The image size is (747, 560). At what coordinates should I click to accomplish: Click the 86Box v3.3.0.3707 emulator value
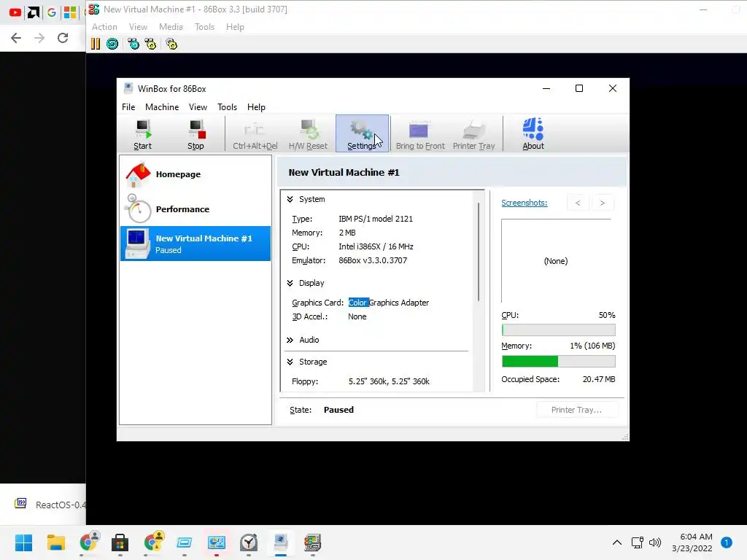[373, 260]
